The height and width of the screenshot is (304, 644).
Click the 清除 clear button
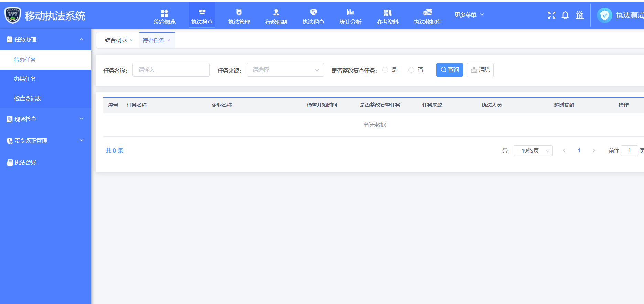pyautogui.click(x=480, y=70)
